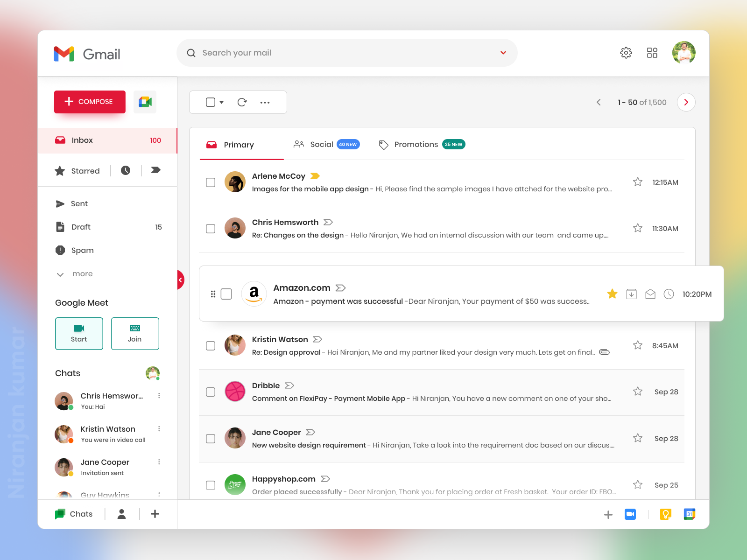
Task: Open Chats tab at bottom of sidebar
Action: point(74,514)
